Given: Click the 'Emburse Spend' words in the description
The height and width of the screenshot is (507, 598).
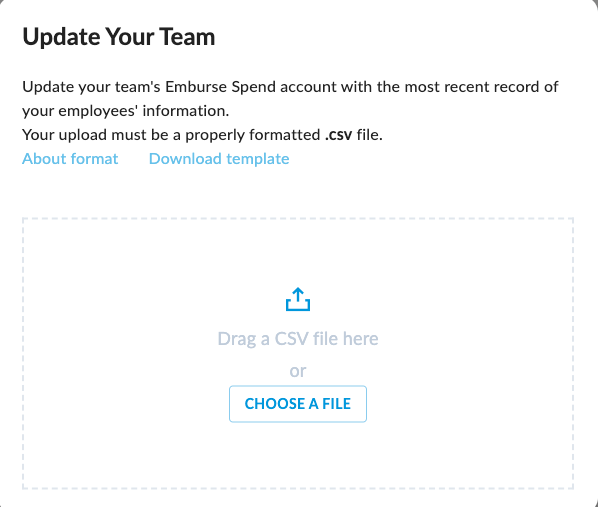Looking at the screenshot, I should 220,87.
